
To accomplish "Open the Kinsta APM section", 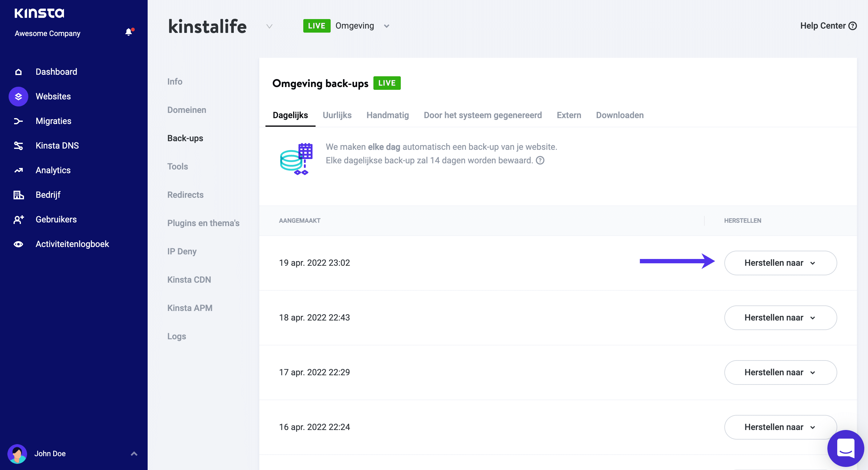I will click(x=190, y=308).
